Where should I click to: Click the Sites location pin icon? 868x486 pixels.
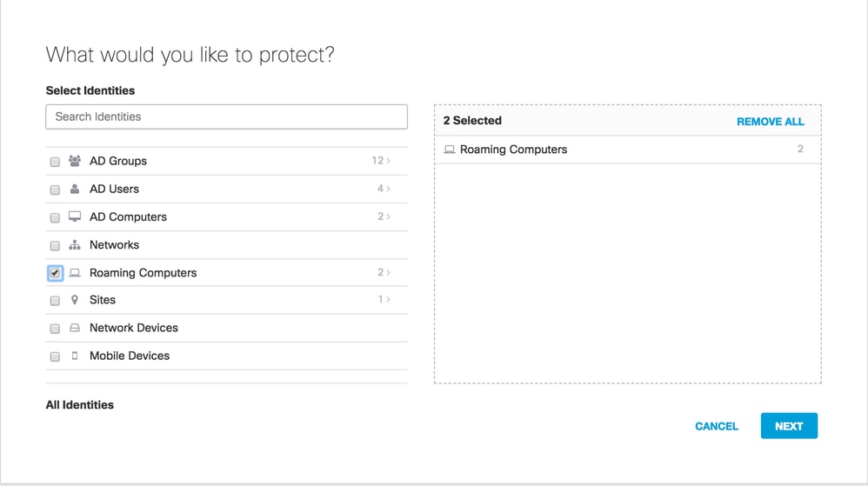(x=75, y=300)
